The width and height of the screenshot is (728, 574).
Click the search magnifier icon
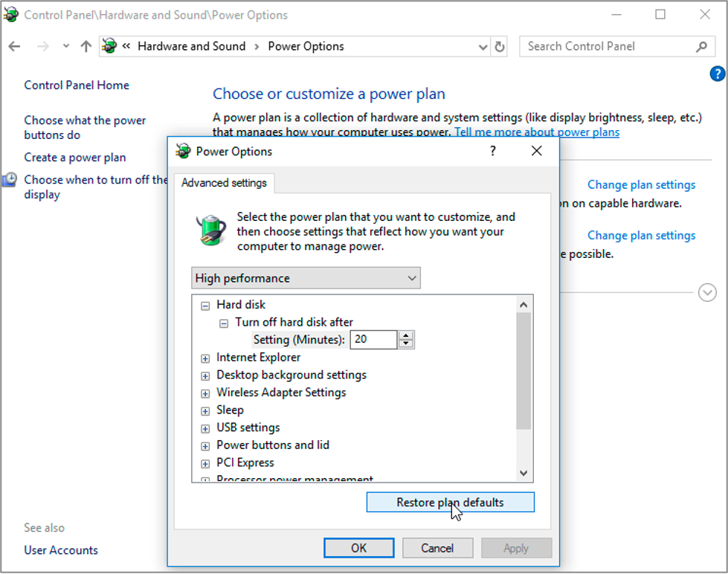click(701, 46)
